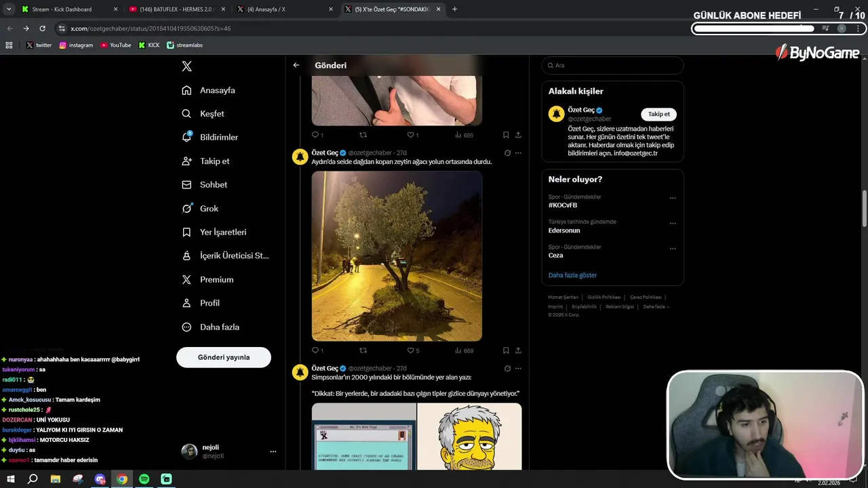
Task: Open Grok explain on Simpsonlar post
Action: coord(507,369)
